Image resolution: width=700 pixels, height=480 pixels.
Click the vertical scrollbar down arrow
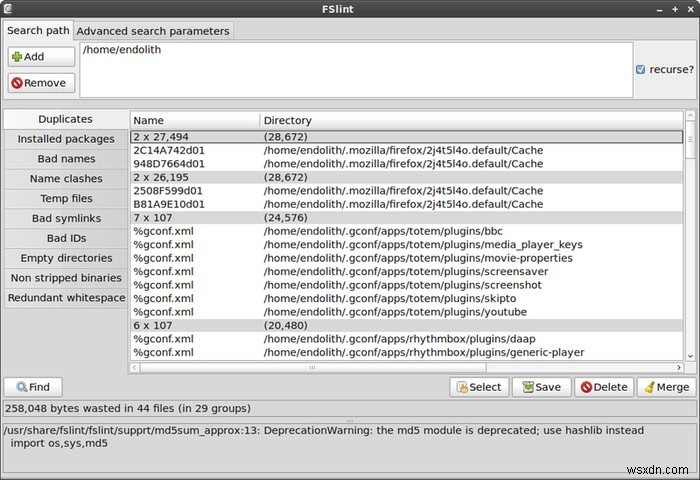690,356
